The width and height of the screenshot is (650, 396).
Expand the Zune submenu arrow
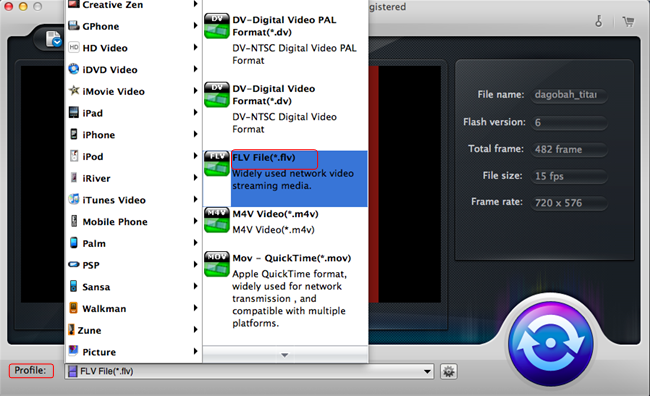pyautogui.click(x=195, y=330)
